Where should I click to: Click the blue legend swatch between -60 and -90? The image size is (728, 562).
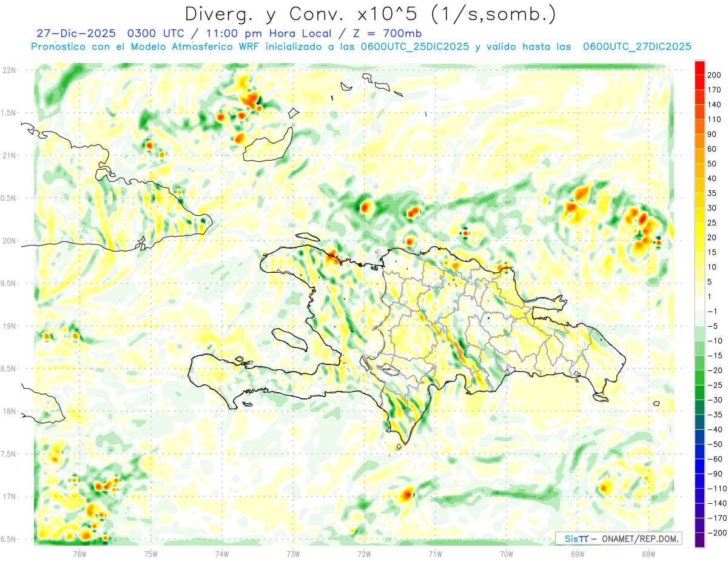[x=700, y=467]
